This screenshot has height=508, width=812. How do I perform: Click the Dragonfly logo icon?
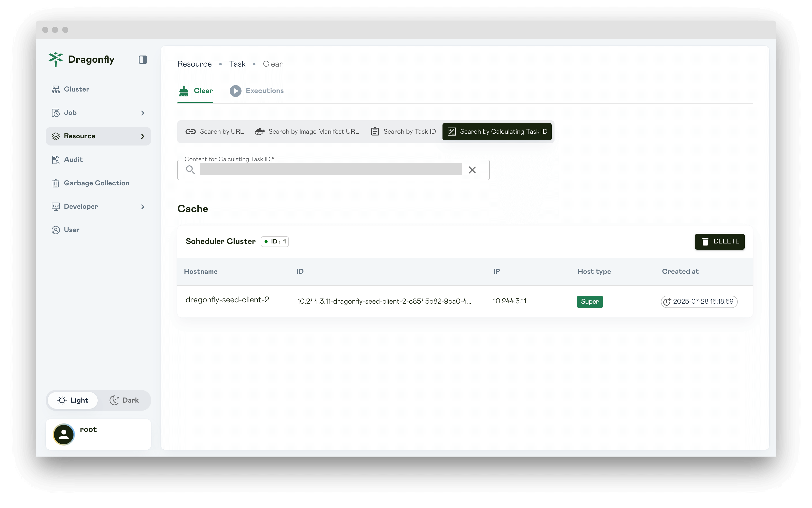click(56, 59)
